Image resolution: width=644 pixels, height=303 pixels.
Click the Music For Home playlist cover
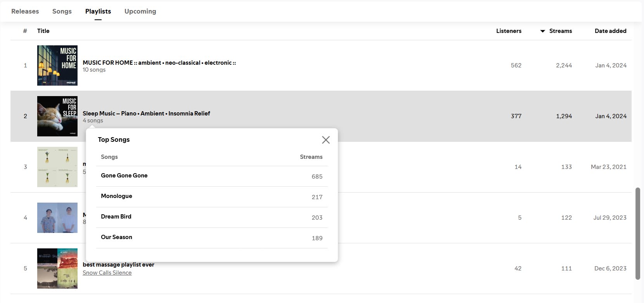click(x=57, y=65)
